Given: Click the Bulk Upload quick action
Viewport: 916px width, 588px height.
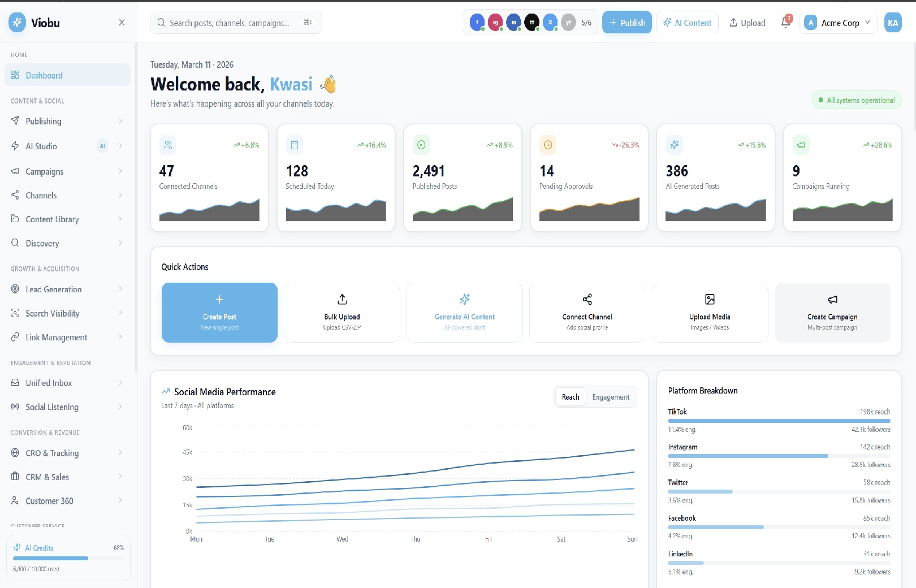Looking at the screenshot, I should pos(342,313).
